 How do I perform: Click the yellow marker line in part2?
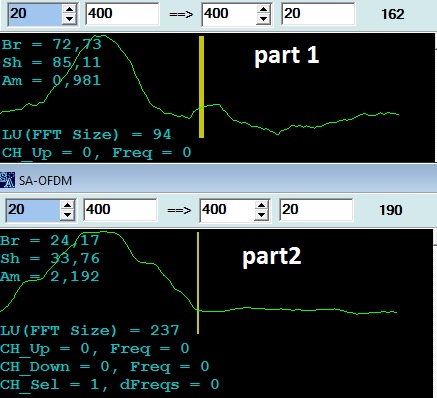[198, 283]
